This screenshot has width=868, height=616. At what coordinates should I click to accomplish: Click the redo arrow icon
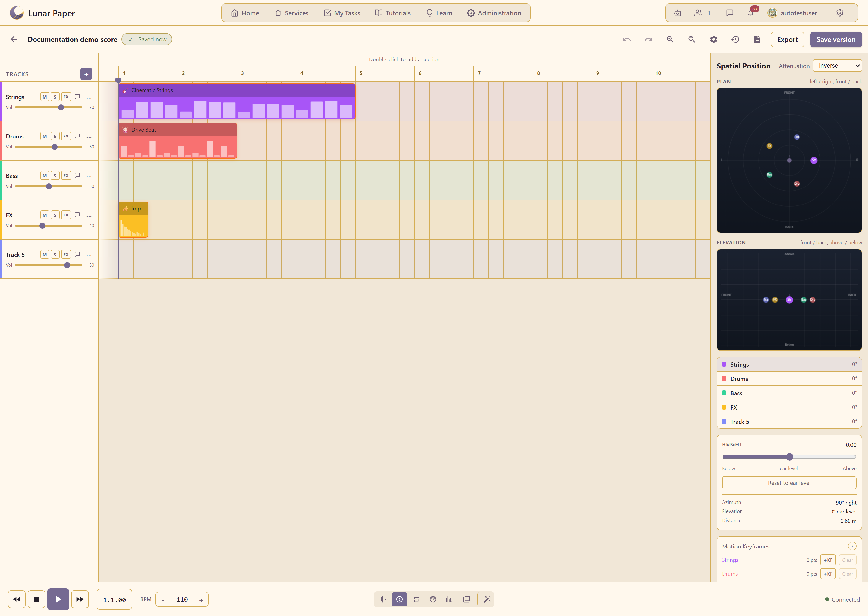[648, 39]
